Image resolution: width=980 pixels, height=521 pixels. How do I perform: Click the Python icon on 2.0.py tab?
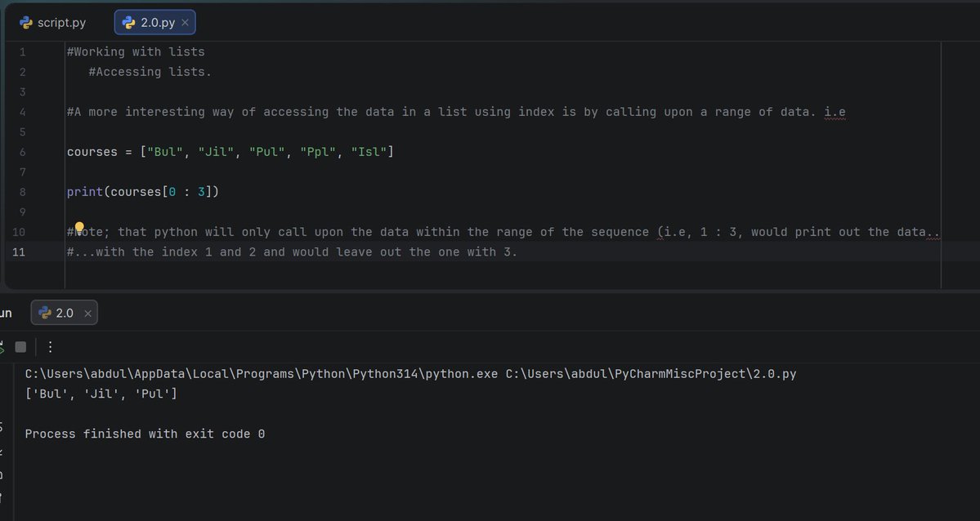coord(129,23)
